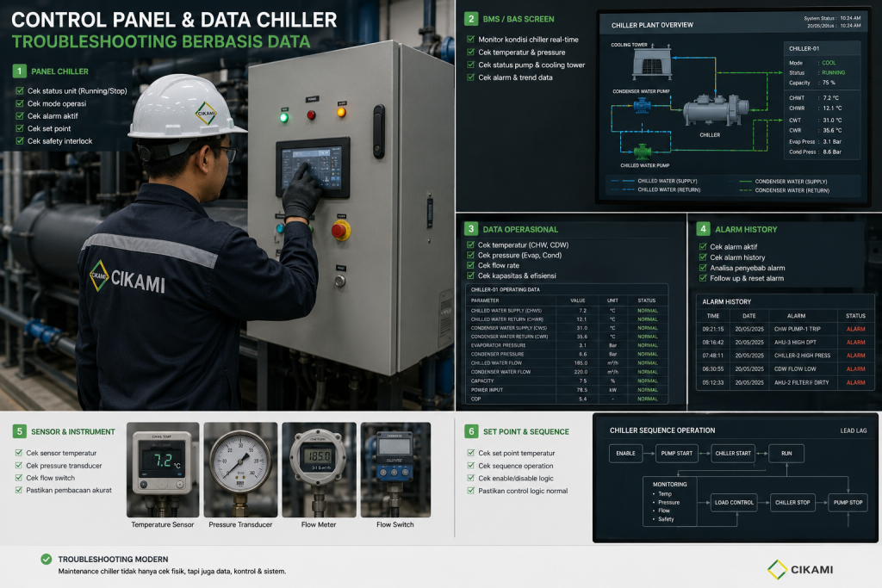The height and width of the screenshot is (588, 882).
Task: Click the green number 1 Panel Chiller badge
Action: tap(19, 71)
